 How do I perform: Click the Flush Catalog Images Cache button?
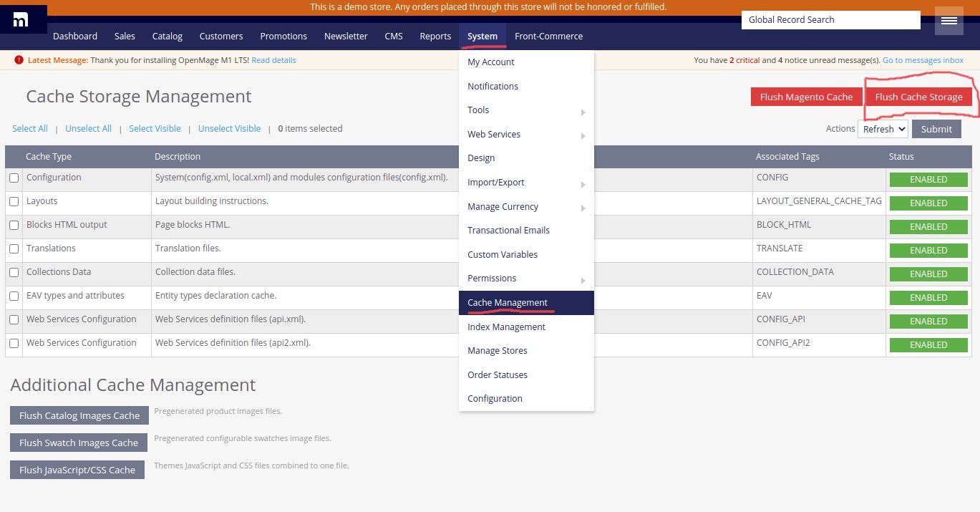79,415
